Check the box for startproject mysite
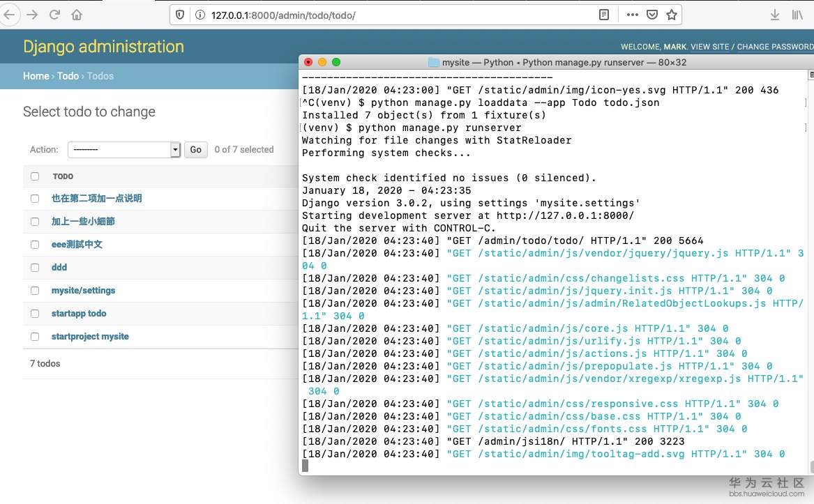This screenshot has height=504, width=814. point(35,336)
